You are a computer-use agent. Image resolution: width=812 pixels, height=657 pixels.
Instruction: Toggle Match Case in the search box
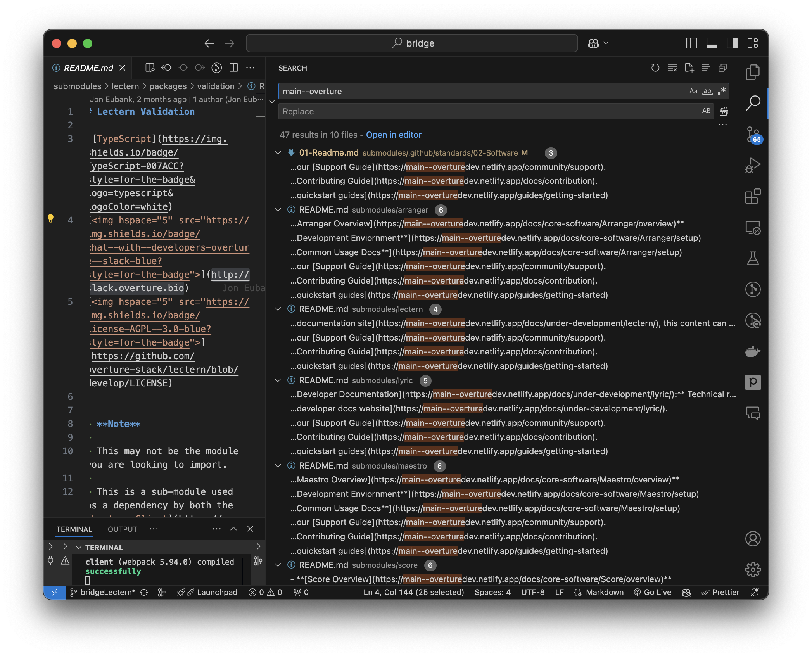tap(693, 91)
